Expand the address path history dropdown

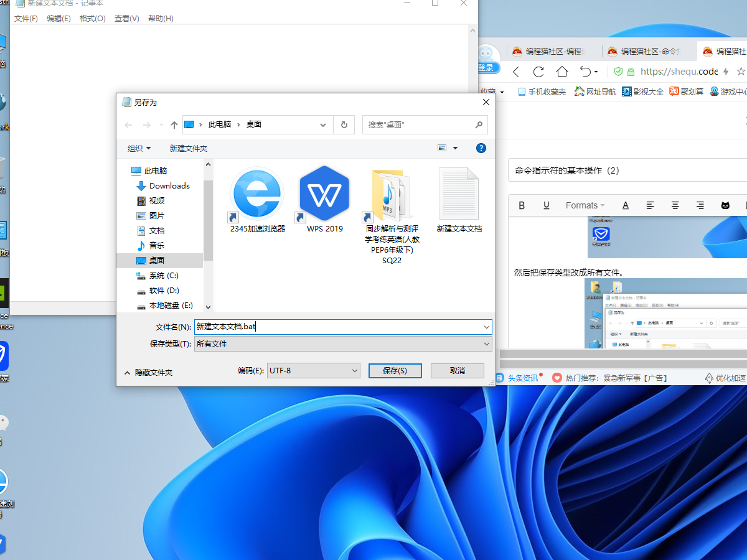point(323,124)
